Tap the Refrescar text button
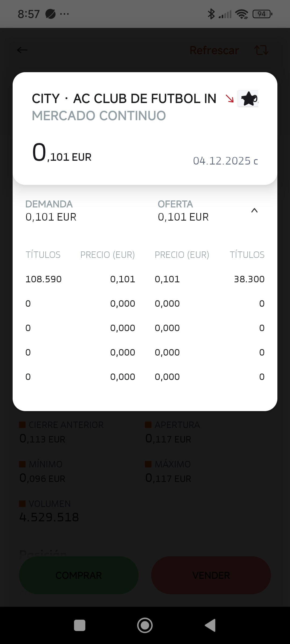Screen dimensions: 290x644 (214, 50)
